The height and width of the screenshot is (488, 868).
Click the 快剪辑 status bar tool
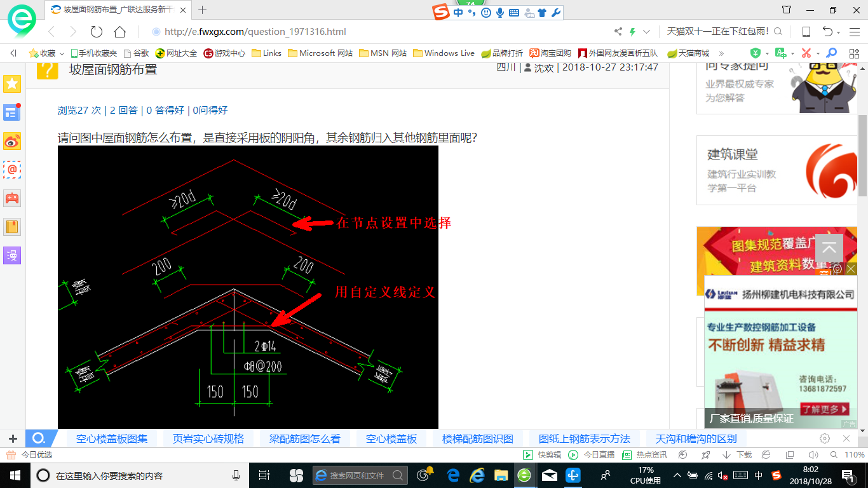click(542, 455)
